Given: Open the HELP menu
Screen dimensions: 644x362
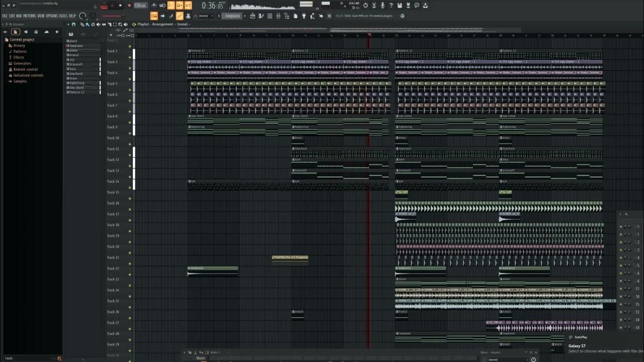Looking at the screenshot, I should pyautogui.click(x=72, y=16).
